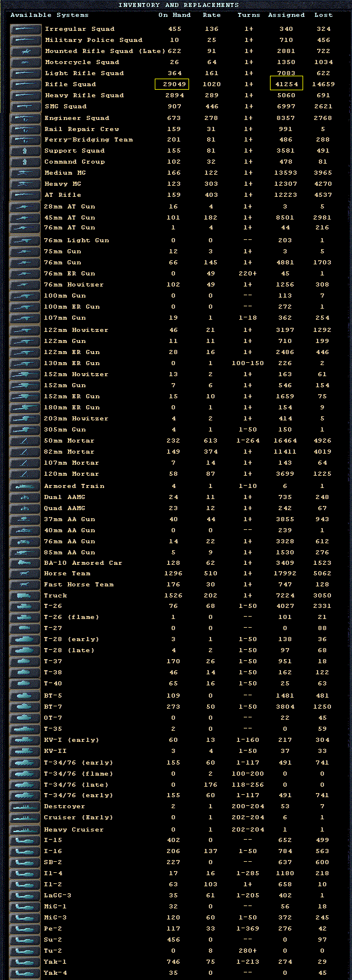Click the 76mm ER Gun turns '220+'

[x=248, y=273]
